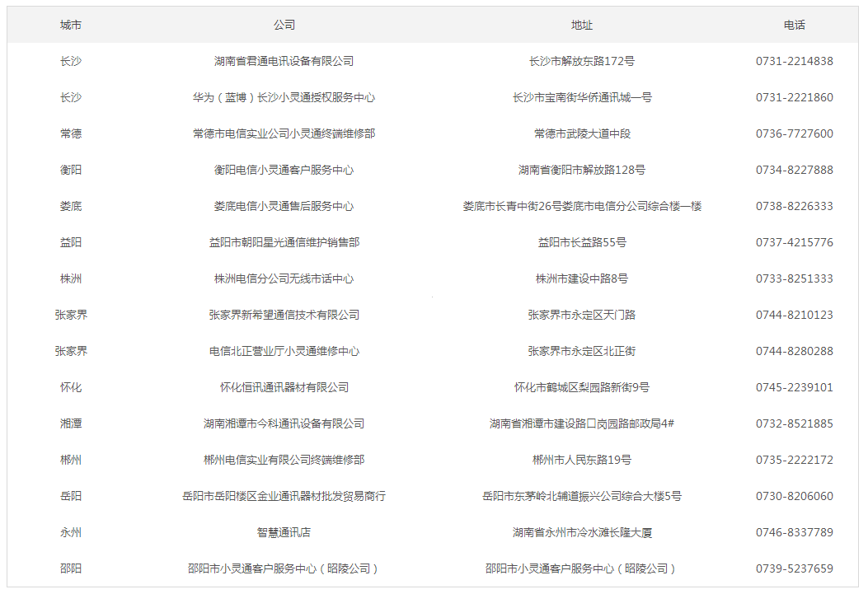This screenshot has width=868, height=594.
Task: Click address 长沙市解放东路172号
Action: click(582, 62)
